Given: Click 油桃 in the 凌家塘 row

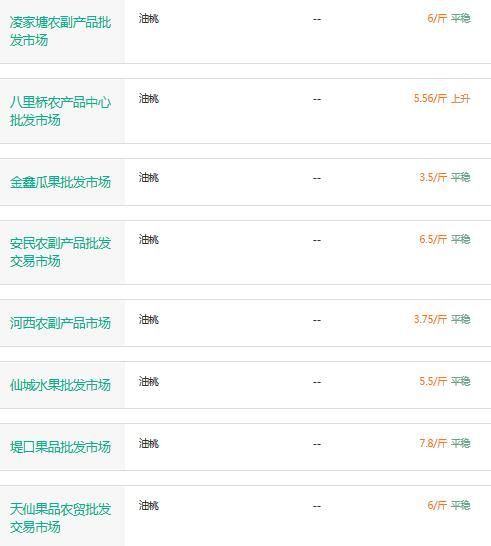Looking at the screenshot, I should tap(149, 18).
